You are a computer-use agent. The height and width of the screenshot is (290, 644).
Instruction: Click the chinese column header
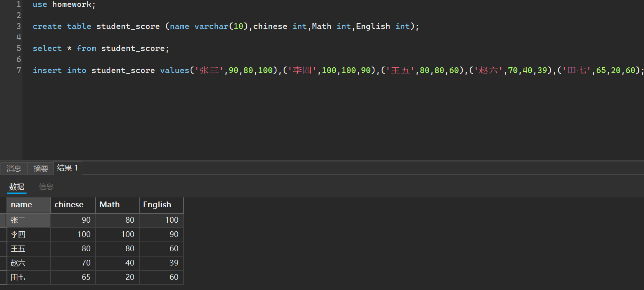pyautogui.click(x=73, y=205)
